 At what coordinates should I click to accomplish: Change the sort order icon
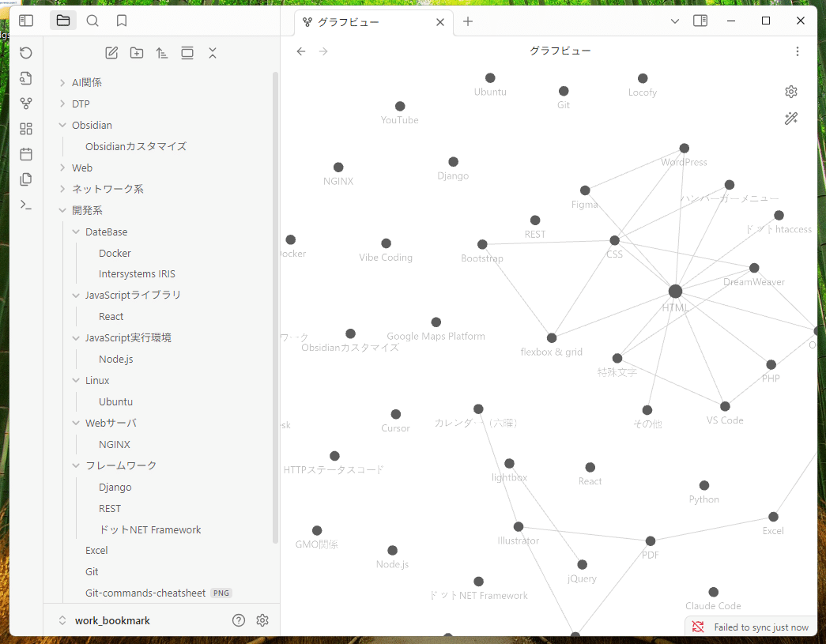point(162,53)
